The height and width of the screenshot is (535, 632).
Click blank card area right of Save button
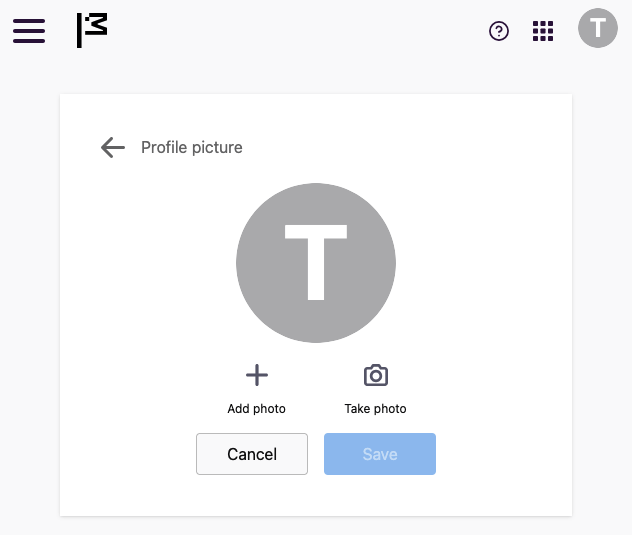point(504,454)
